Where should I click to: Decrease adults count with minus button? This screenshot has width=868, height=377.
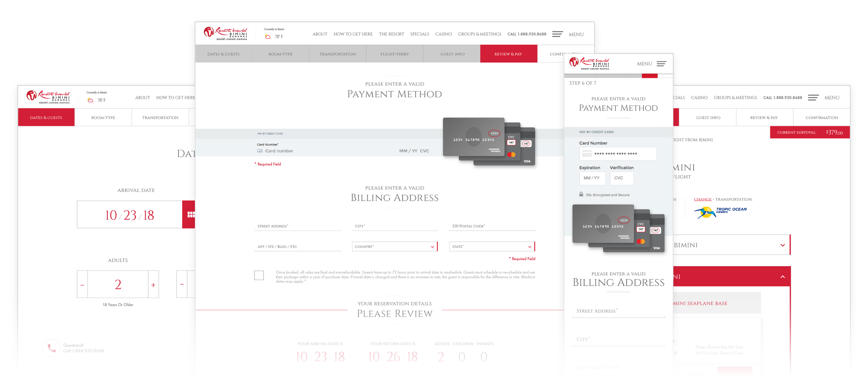pyautogui.click(x=82, y=285)
